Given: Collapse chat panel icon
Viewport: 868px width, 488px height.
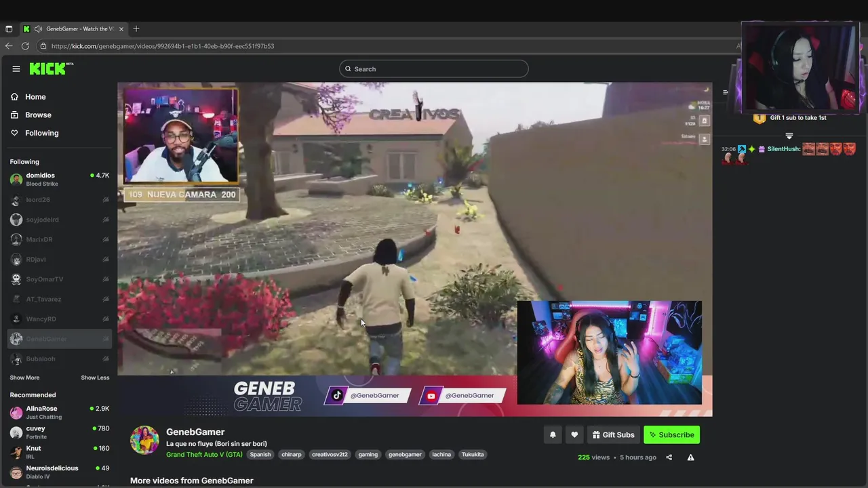Looking at the screenshot, I should point(726,92).
